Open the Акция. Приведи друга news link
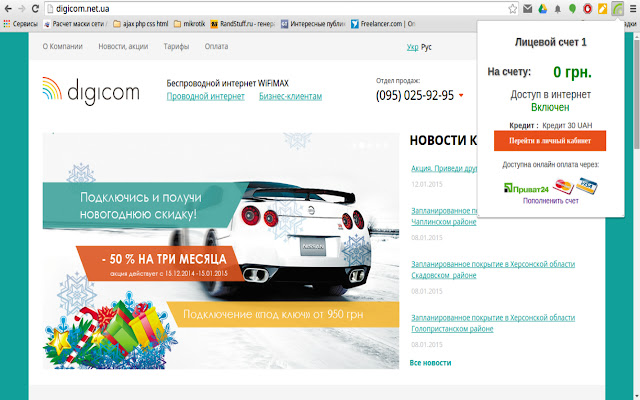This screenshot has height=400, width=640. pyautogui.click(x=444, y=169)
